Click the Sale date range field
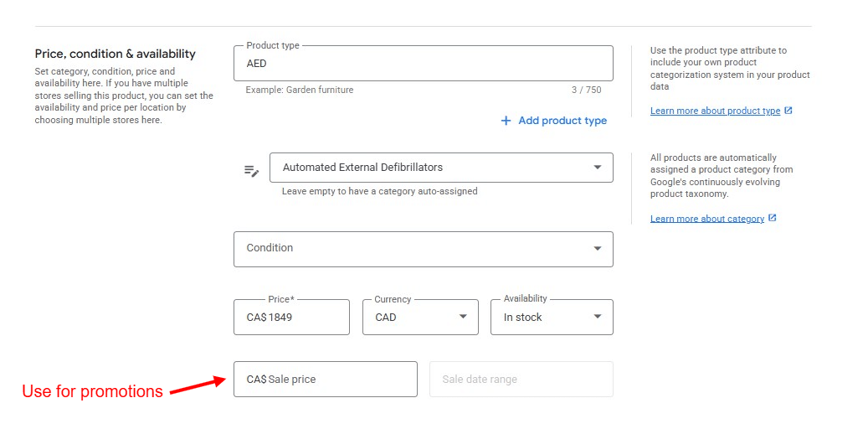 [521, 380]
